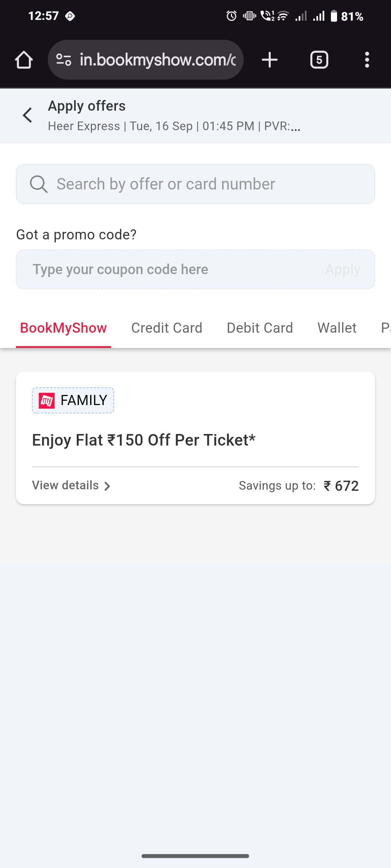Viewport: 391px width, 868px height.
Task: Tap the BookMyShow logo on FAMILY coupon
Action: (x=47, y=401)
